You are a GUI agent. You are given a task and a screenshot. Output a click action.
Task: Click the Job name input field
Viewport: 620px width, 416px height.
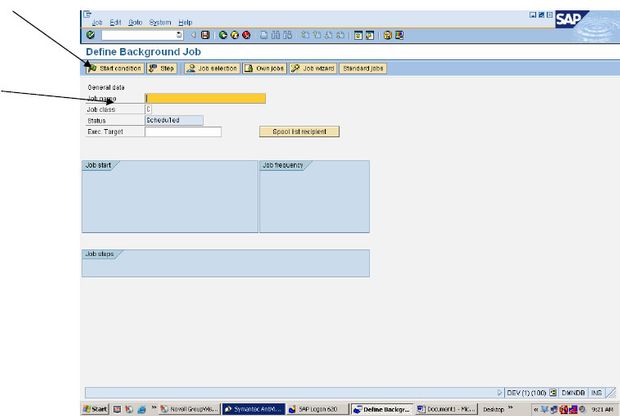(205, 98)
